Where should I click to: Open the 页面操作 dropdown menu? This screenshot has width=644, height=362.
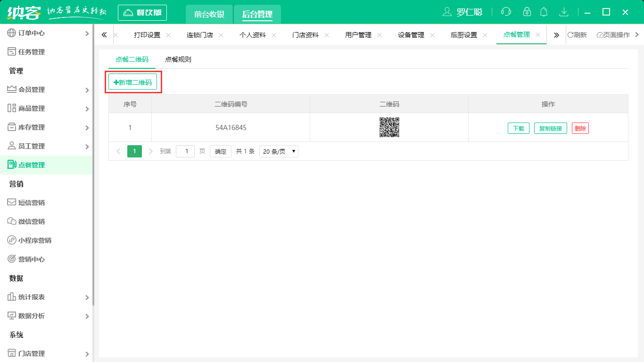point(613,35)
